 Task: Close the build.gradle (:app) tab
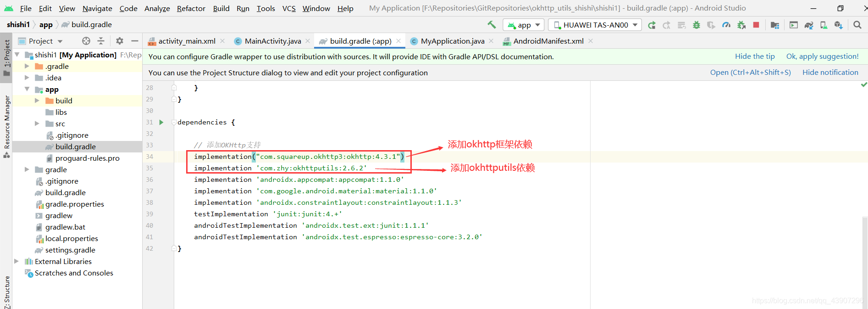[398, 41]
